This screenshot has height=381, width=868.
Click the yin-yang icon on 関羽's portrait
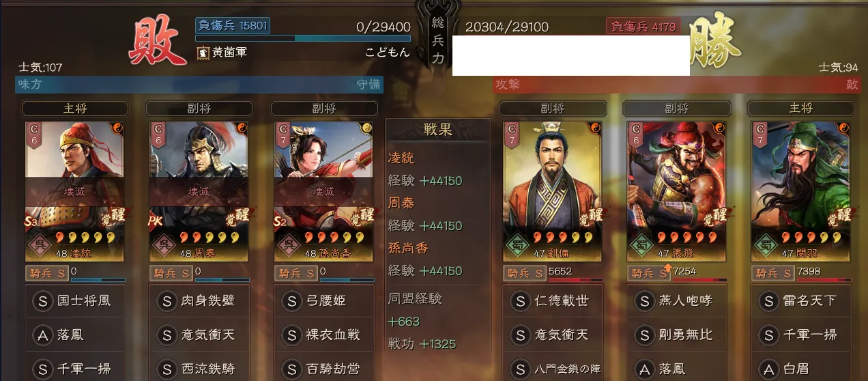click(x=843, y=128)
